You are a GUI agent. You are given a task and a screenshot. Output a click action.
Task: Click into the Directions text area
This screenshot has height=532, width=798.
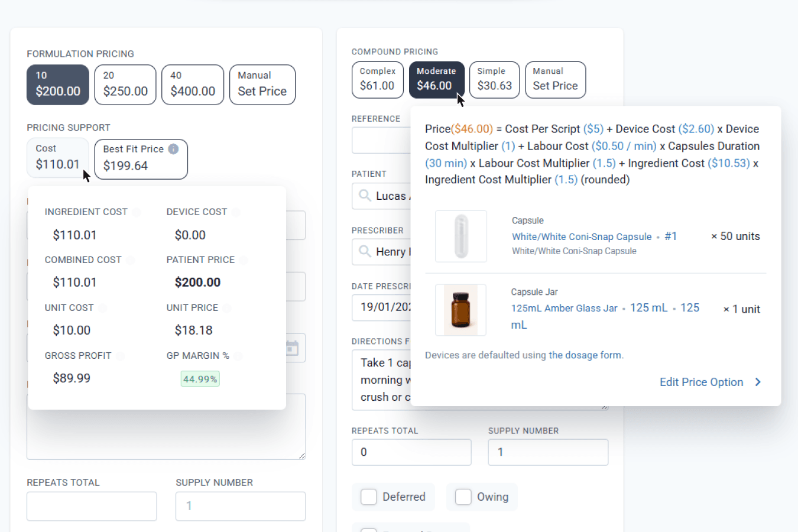click(381, 380)
